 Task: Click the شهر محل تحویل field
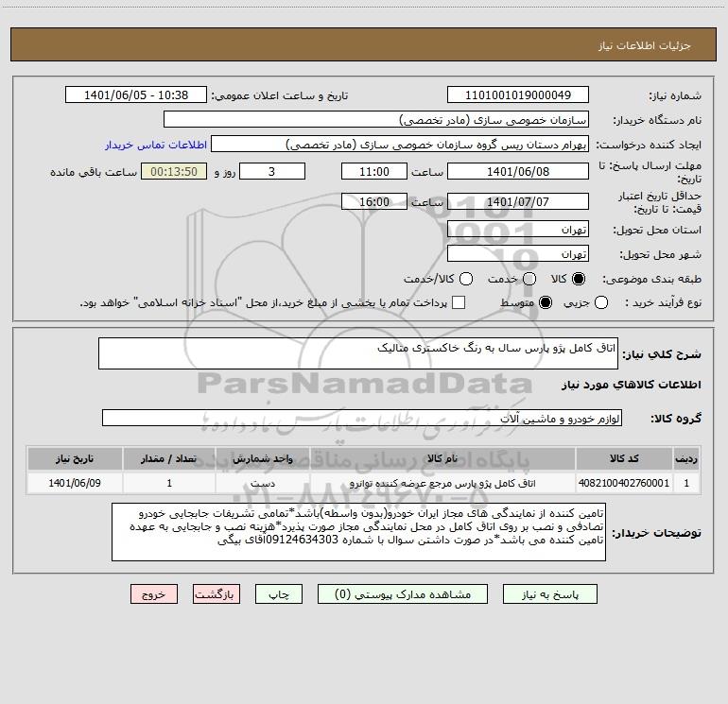[518, 254]
